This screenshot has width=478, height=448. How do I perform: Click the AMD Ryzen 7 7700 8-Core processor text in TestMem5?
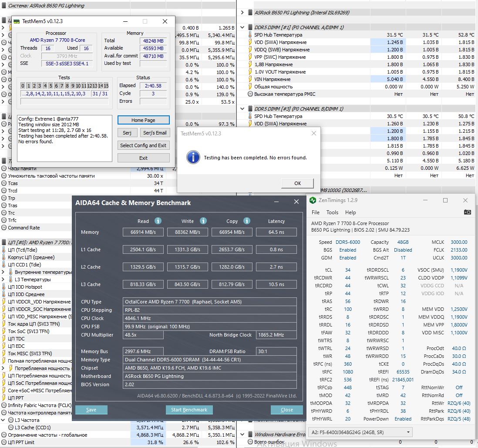57,40
